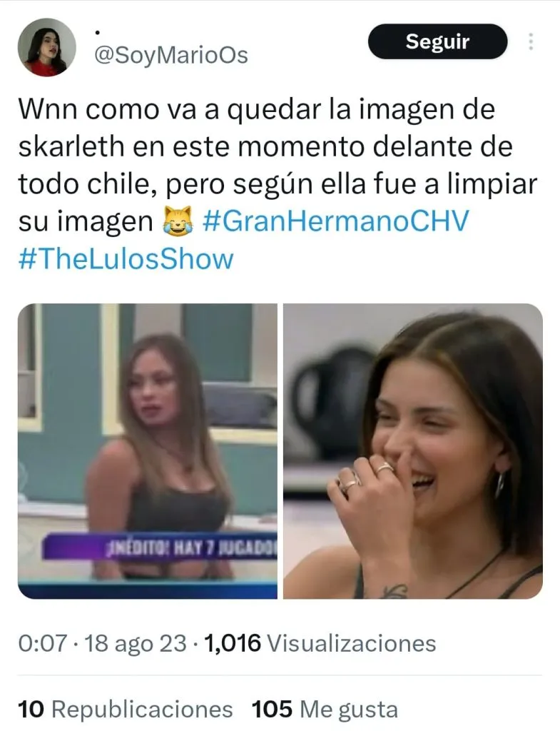Image resolution: width=560 pixels, height=731 pixels.
Task: Click the crying-laughing cat emoji
Action: tap(178, 221)
